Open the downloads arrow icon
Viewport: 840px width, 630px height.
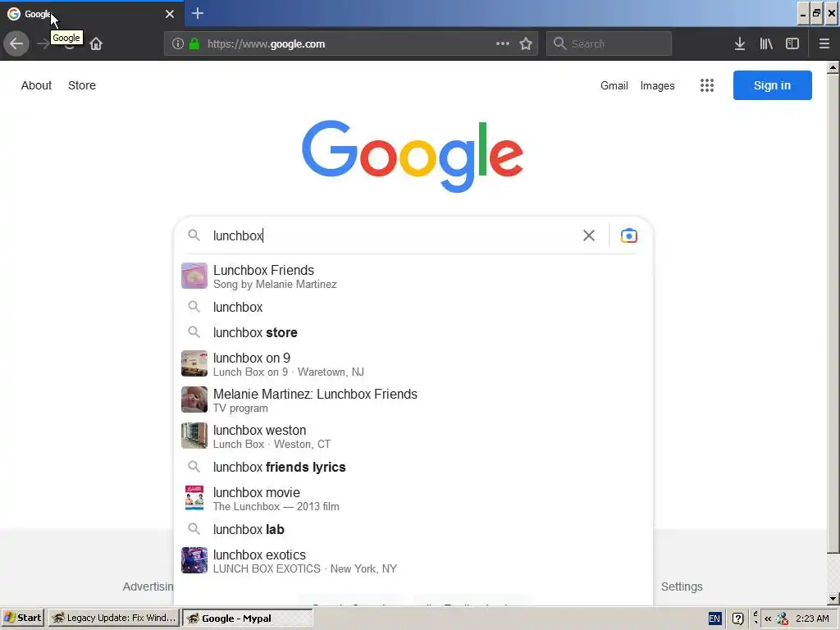tap(740, 44)
